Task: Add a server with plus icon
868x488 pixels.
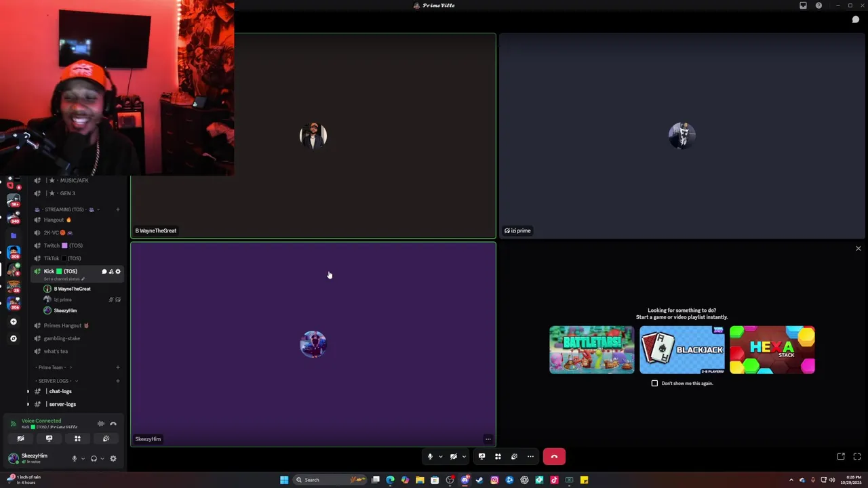Action: [13, 321]
